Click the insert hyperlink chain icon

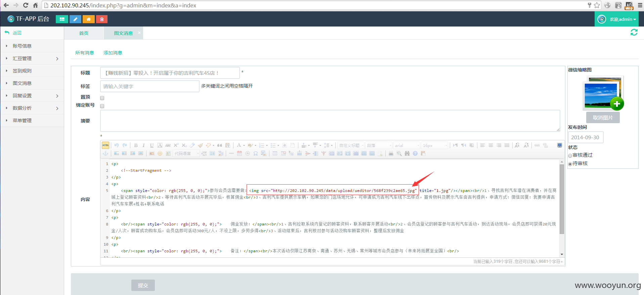[x=537, y=145]
